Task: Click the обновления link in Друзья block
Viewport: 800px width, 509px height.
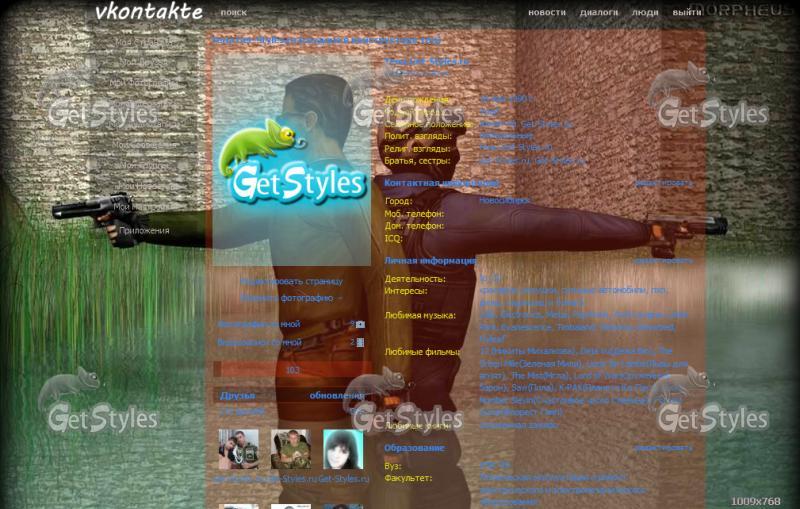Action: [337, 395]
